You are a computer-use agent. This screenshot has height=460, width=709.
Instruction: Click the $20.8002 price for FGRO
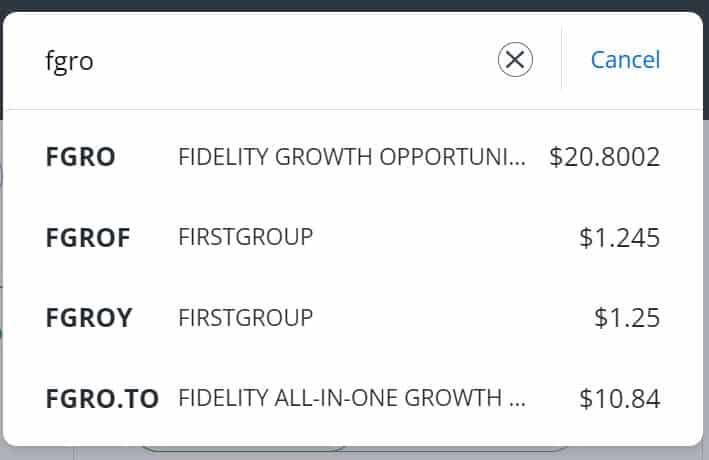(x=605, y=157)
